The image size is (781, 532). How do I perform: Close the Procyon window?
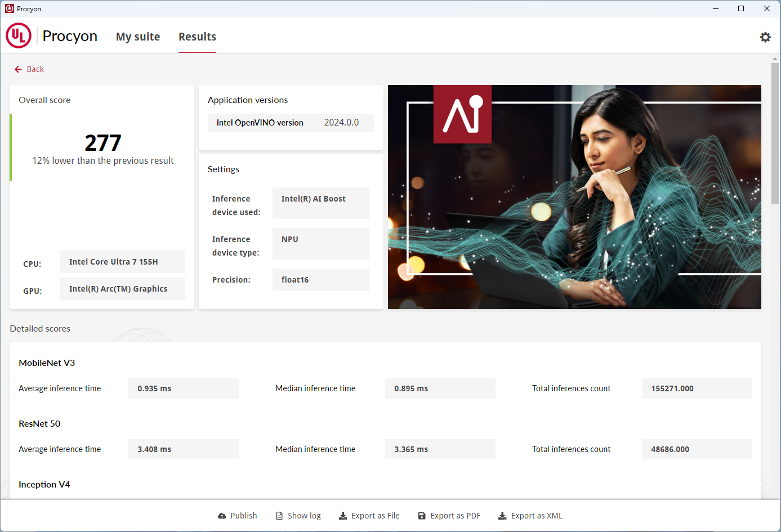[x=767, y=8]
